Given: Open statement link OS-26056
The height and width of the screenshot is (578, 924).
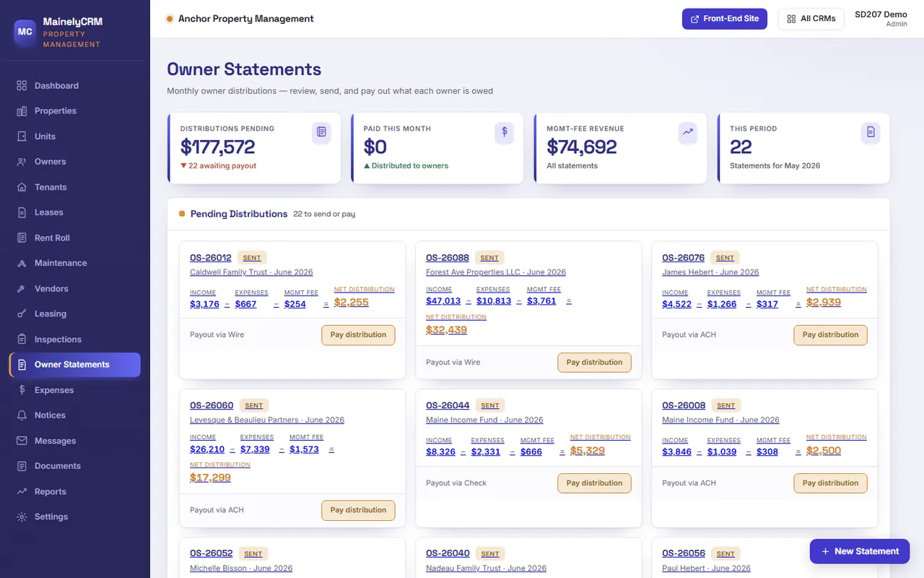Looking at the screenshot, I should pyautogui.click(x=684, y=553).
